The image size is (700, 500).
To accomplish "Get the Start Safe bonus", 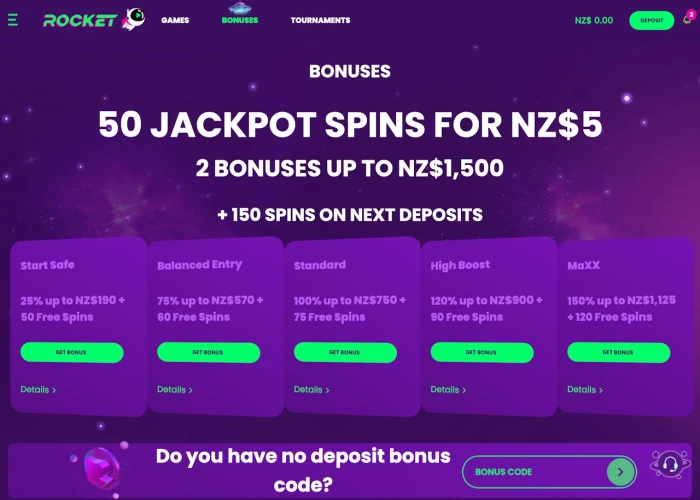I will point(72,352).
